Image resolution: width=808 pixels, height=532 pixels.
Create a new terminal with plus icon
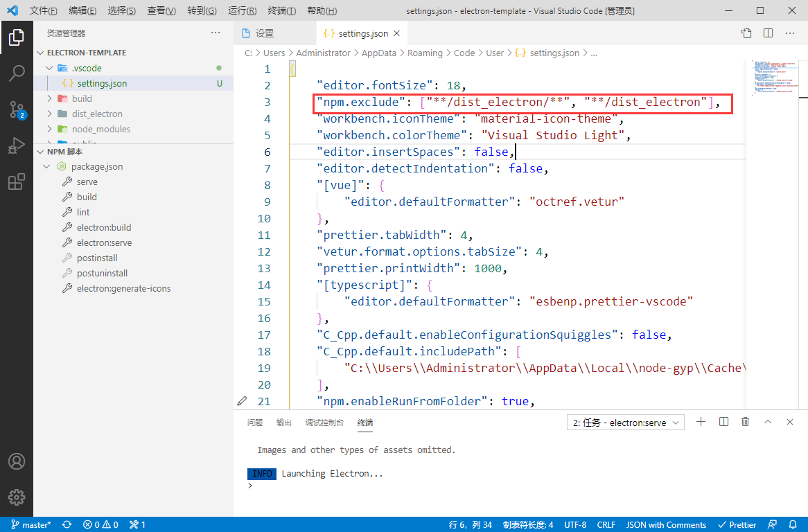pos(701,422)
